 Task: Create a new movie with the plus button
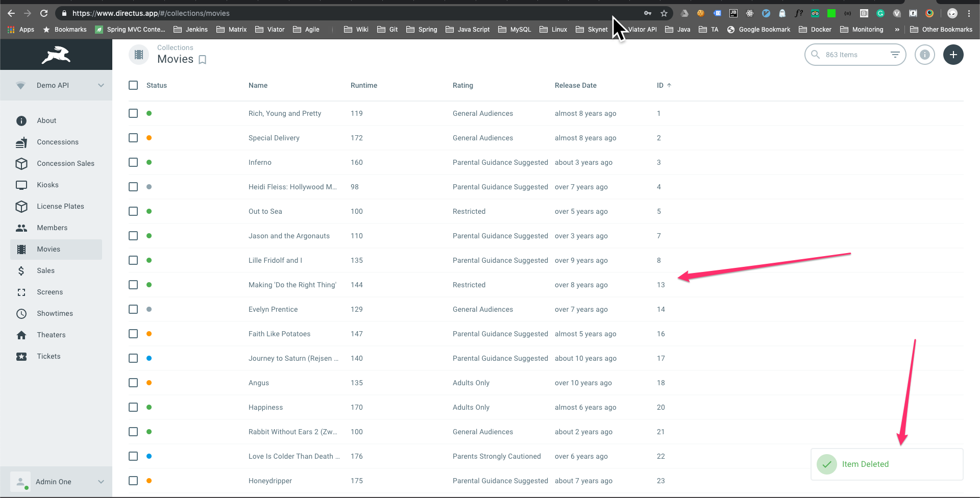click(953, 55)
